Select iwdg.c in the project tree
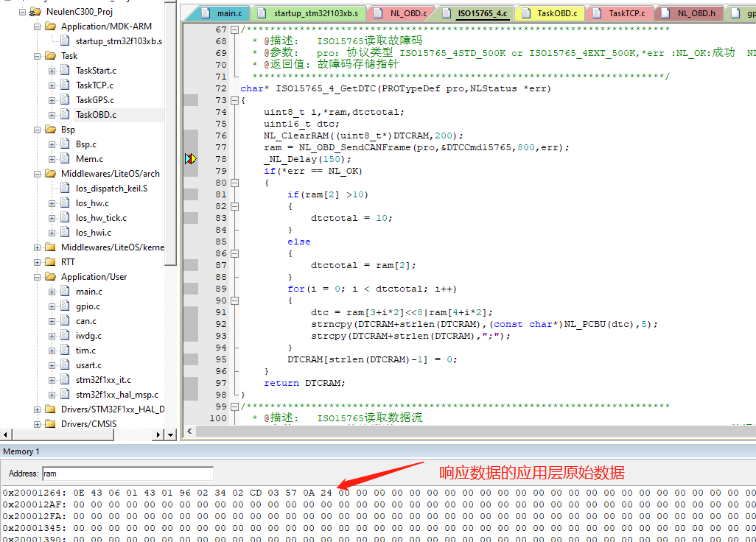The height and width of the screenshot is (542, 756). click(x=88, y=336)
